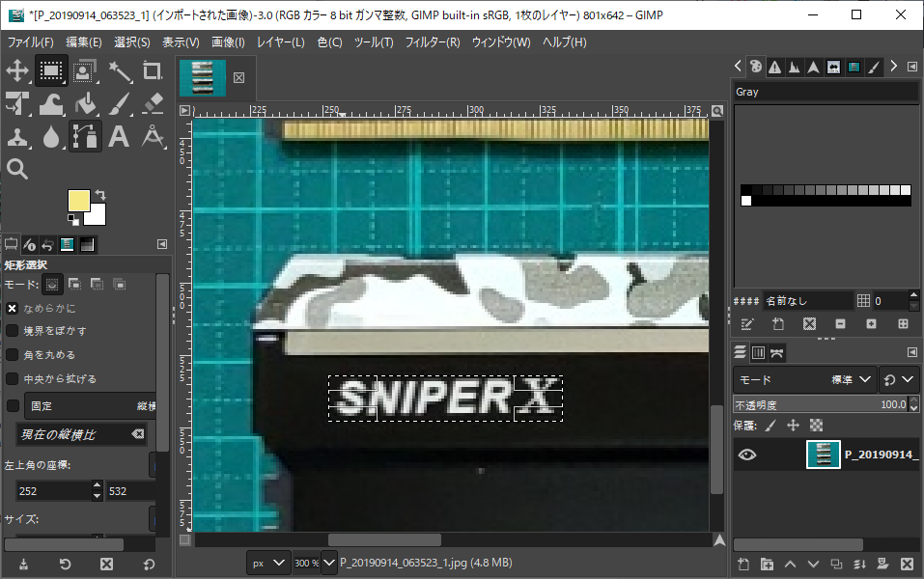Open the layers dock tab menu arrow
The width and height of the screenshot is (924, 579).
[x=912, y=352]
